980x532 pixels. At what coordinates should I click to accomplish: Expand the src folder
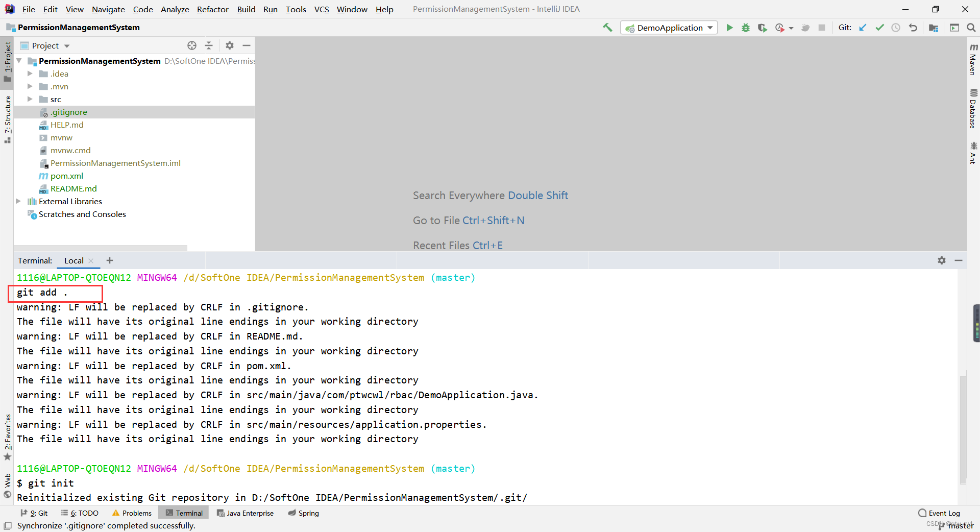click(30, 99)
